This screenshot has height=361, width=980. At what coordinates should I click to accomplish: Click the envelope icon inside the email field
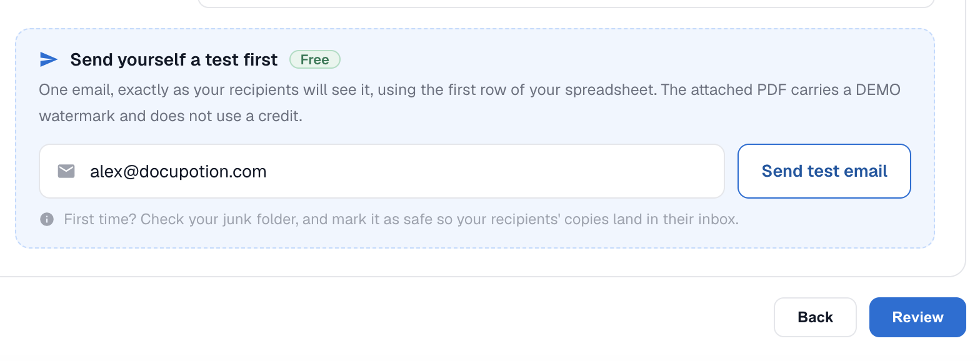pos(66,171)
